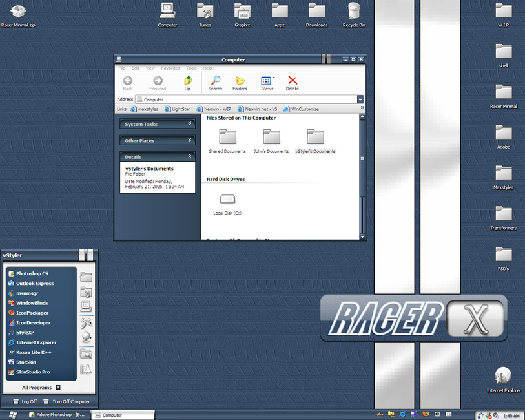Open Photoshop CS from start menu
The image size is (525, 420).
32,273
